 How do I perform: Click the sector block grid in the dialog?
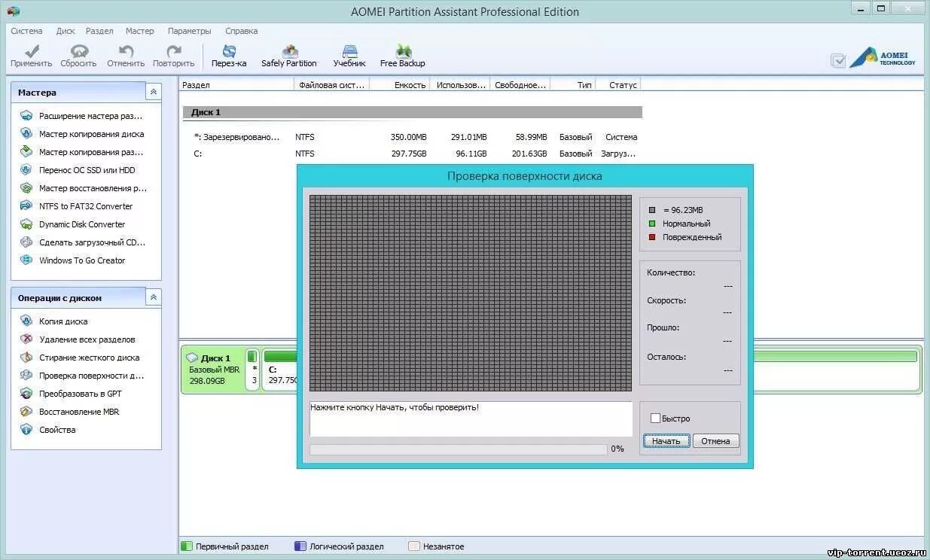(471, 294)
